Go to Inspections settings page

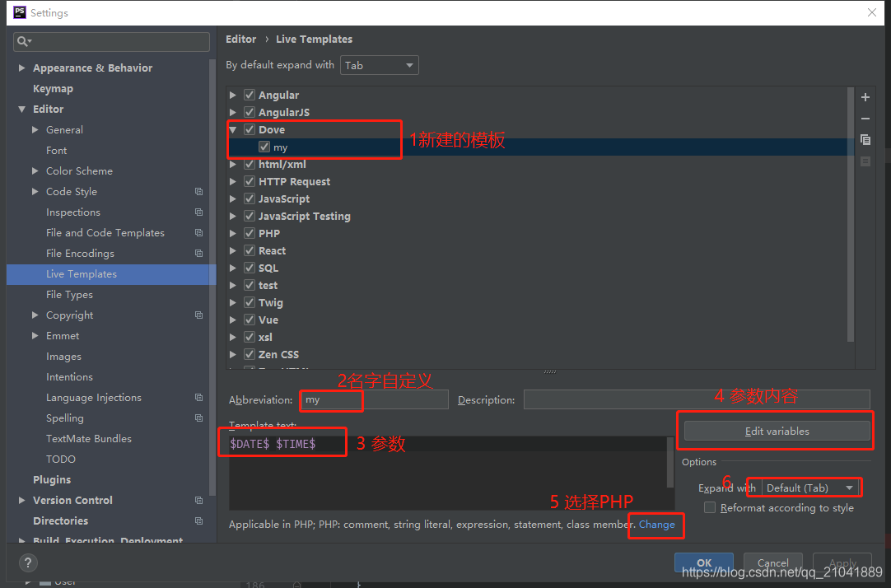click(73, 212)
